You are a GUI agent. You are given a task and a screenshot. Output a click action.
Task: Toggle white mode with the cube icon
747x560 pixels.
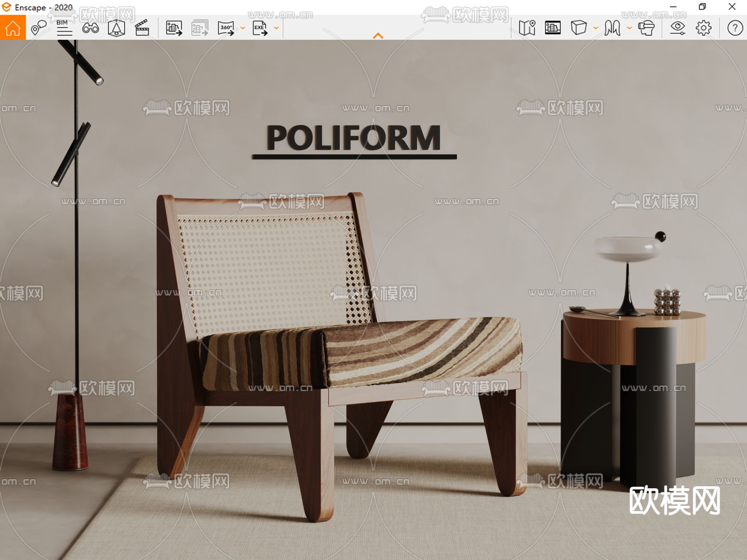click(578, 28)
